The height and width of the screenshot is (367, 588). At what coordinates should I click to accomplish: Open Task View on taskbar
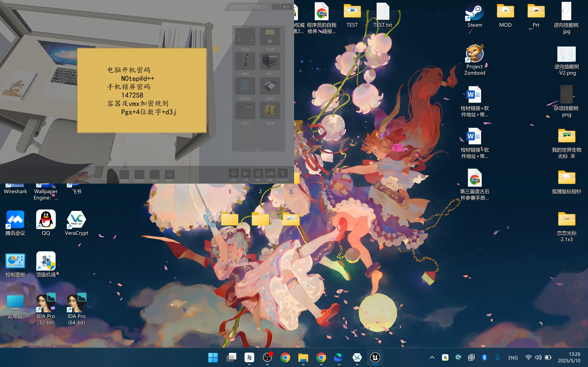(231, 357)
